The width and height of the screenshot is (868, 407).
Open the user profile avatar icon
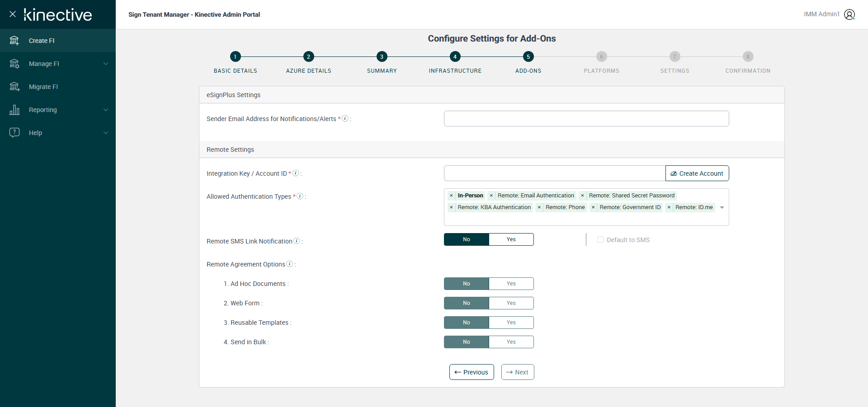coord(849,14)
